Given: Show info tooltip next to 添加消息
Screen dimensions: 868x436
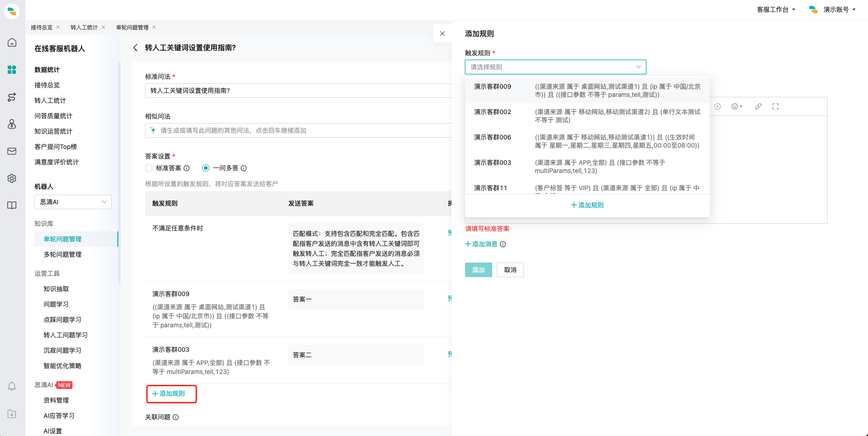Looking at the screenshot, I should [x=503, y=244].
